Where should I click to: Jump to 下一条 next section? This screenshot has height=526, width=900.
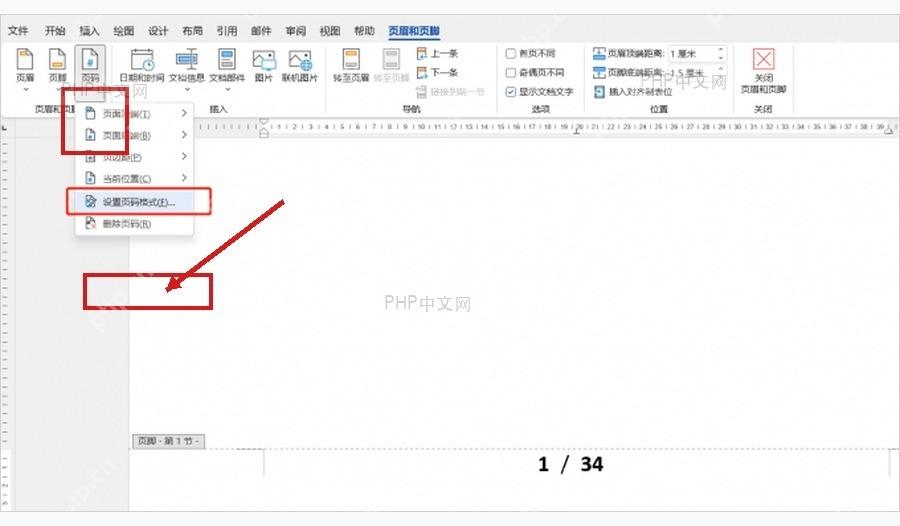pos(437,73)
